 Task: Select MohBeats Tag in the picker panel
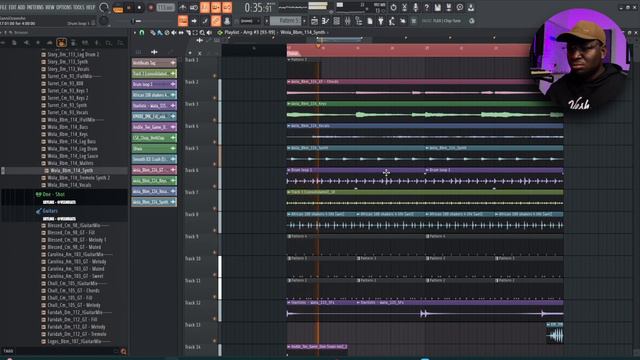(x=154, y=63)
